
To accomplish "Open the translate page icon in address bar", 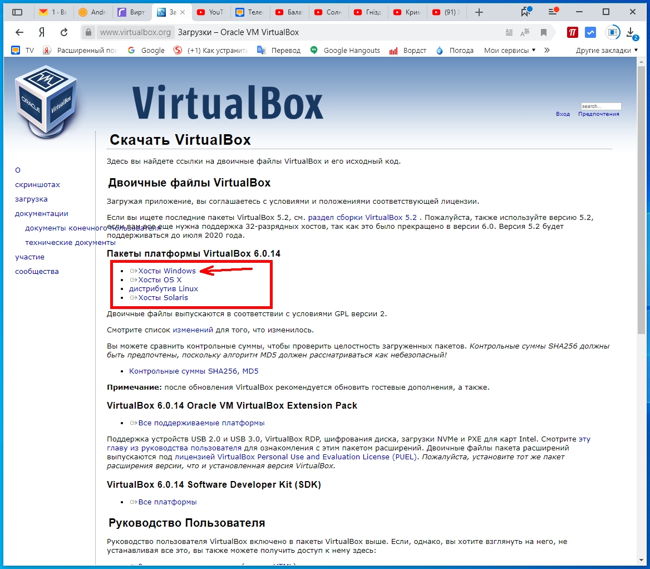I will click(x=525, y=32).
